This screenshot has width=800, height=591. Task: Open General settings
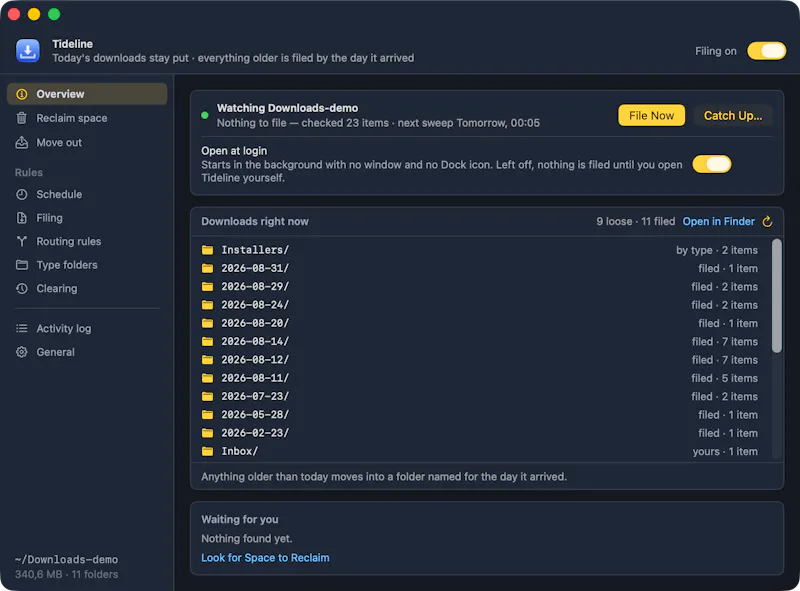[x=87, y=352]
